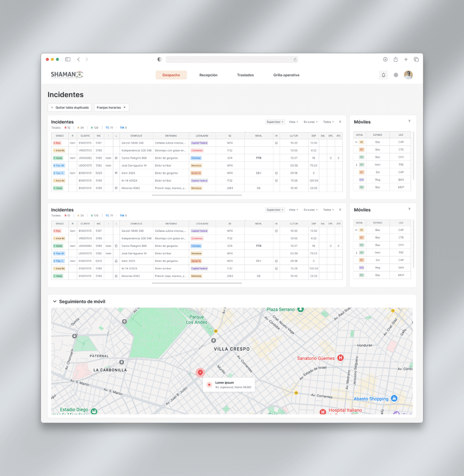Collapse the Seguimiento de móvil section

55,302
